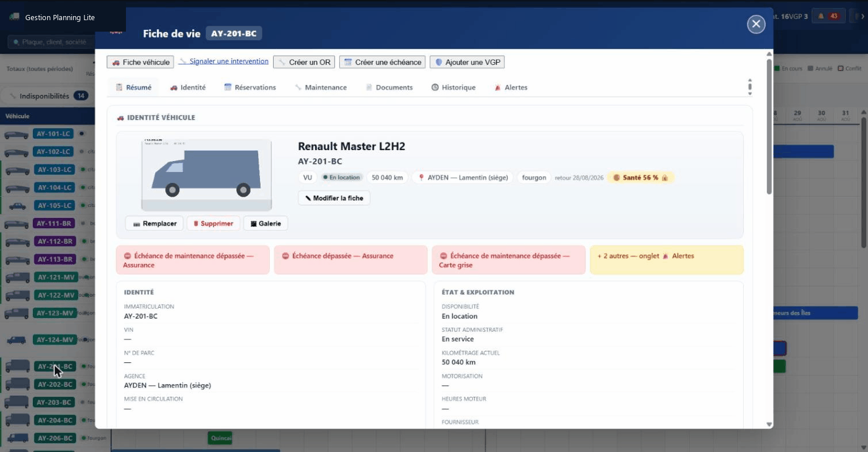Screen dimensions: 868x452
Task: Click the calendar icon of Créer une échéance
Action: pyautogui.click(x=347, y=62)
